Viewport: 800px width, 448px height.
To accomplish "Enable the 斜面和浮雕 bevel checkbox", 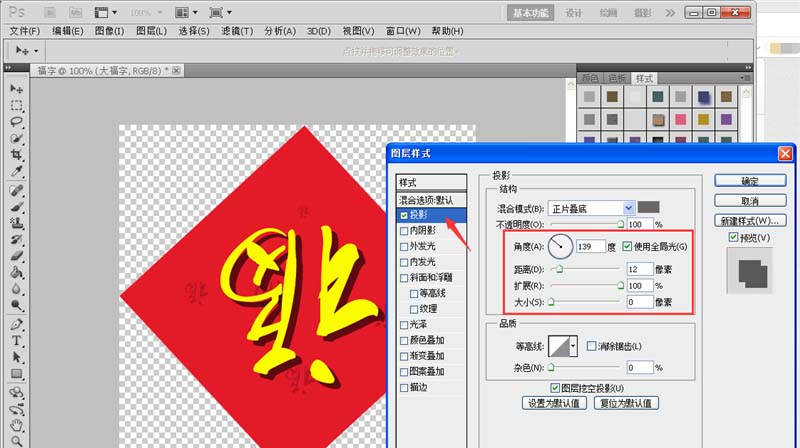I will click(x=404, y=278).
